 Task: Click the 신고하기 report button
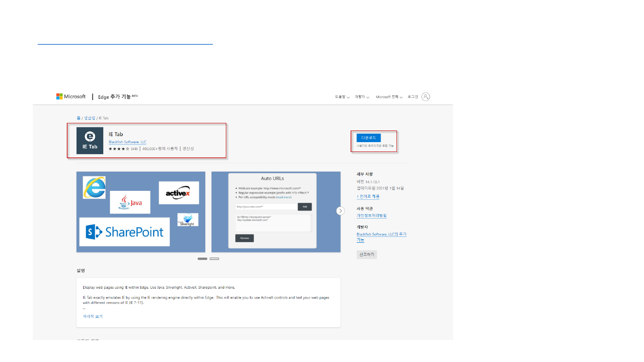tap(367, 255)
